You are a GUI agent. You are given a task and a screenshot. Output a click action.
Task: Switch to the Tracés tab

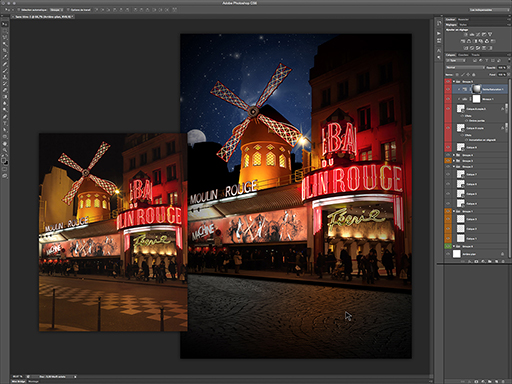tap(476, 55)
